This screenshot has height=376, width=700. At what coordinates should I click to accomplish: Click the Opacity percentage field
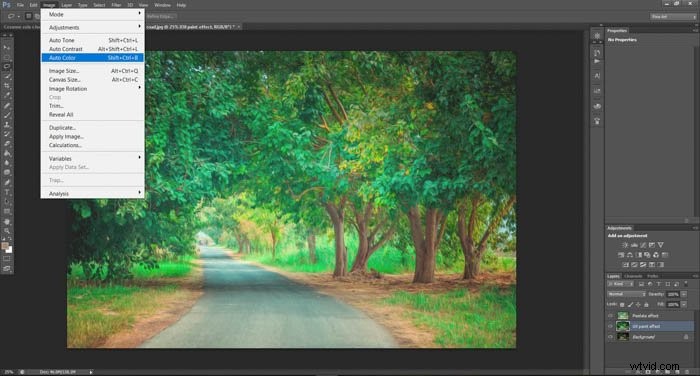tap(673, 294)
